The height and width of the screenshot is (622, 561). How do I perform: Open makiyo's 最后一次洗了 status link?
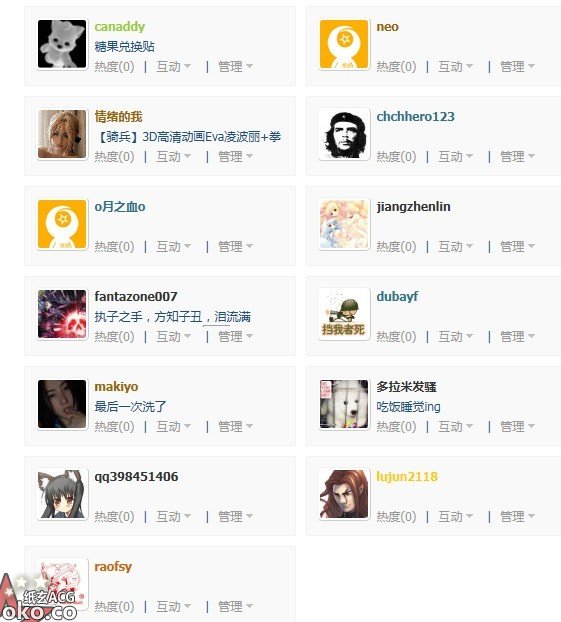130,407
